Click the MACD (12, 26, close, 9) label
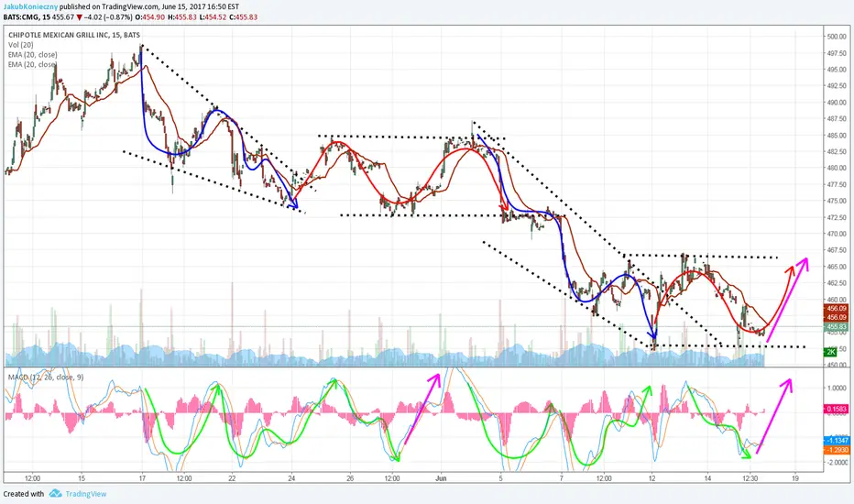This screenshot has width=854, height=504. pos(46,377)
